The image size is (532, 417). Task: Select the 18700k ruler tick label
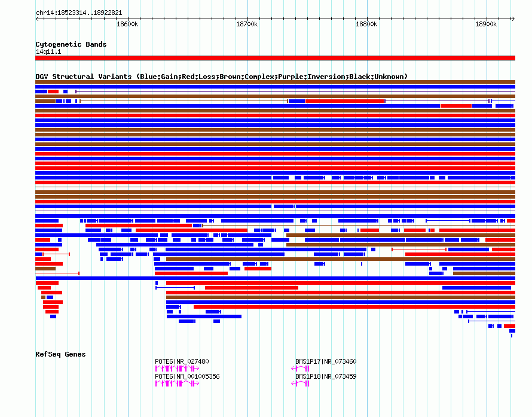coord(247,24)
